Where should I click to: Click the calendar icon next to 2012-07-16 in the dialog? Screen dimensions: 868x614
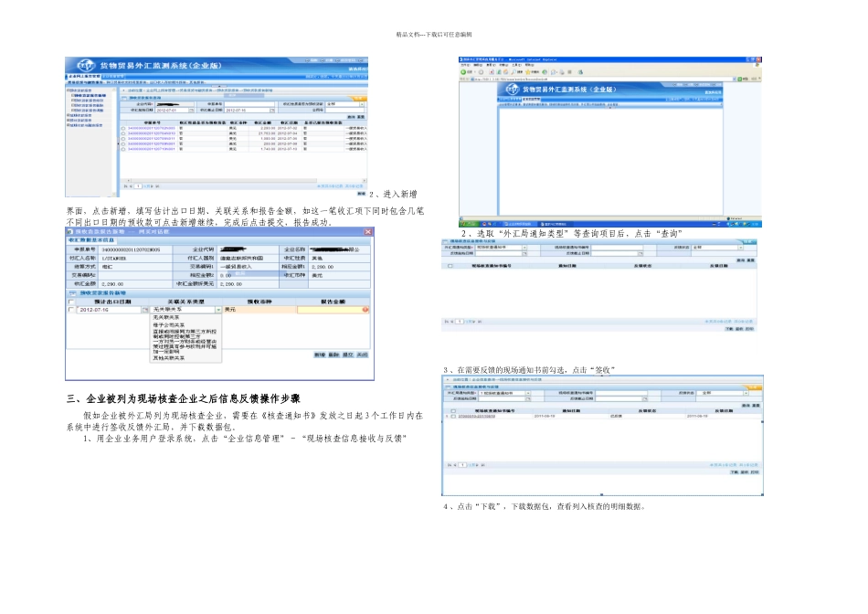(145, 311)
